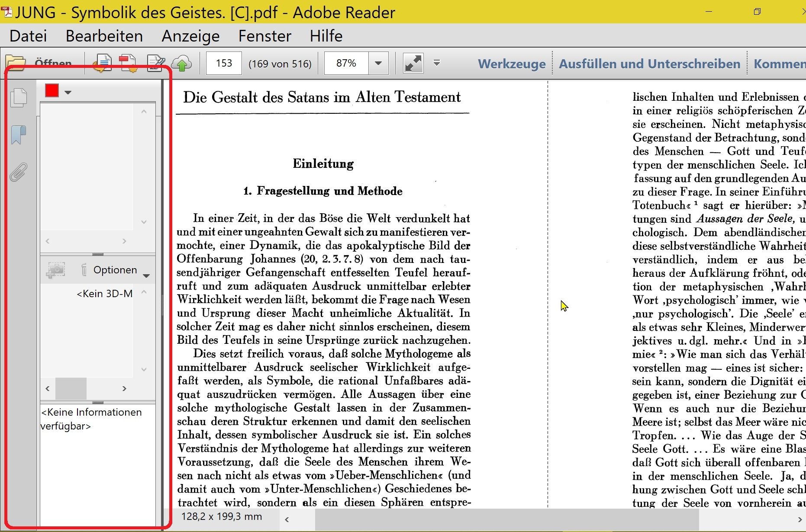
Task: Click the zoom field showing 87%
Action: click(346, 64)
